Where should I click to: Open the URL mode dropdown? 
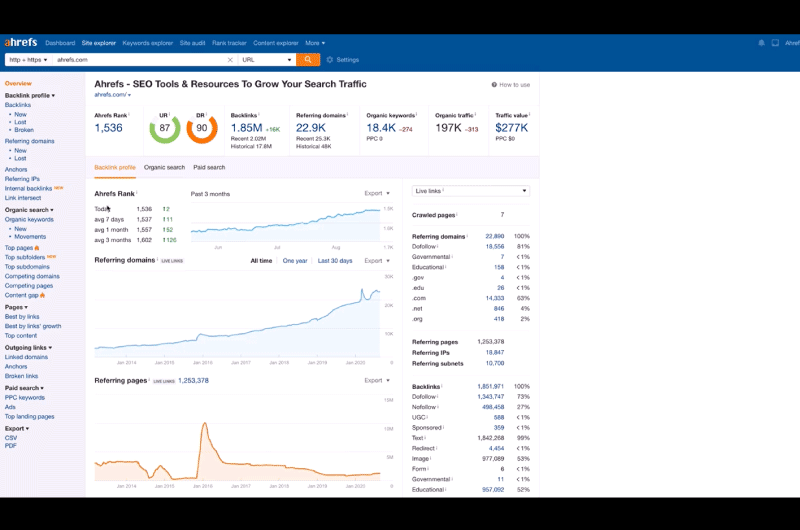click(267, 60)
